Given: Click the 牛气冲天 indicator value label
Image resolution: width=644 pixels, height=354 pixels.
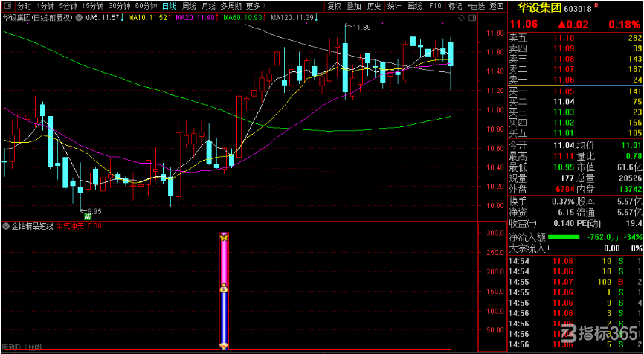Looking at the screenshot, I should coord(79,226).
